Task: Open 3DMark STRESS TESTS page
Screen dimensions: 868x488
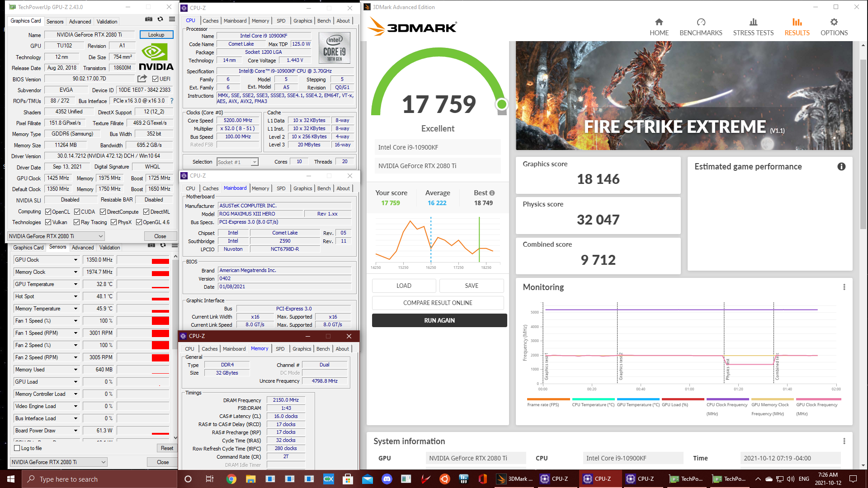Action: [753, 27]
